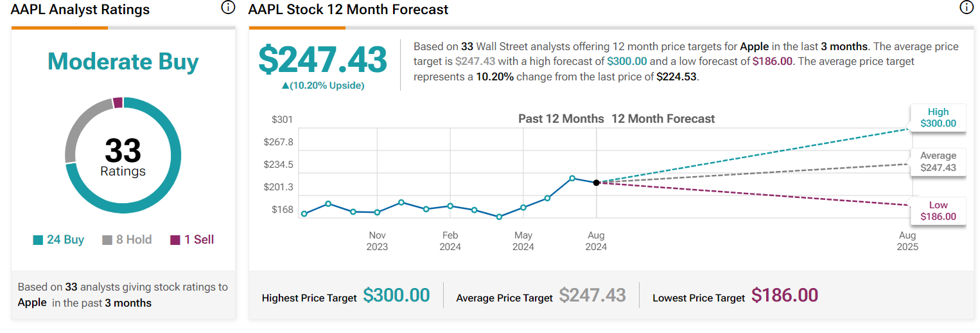
Task: Click the Apple name in ratings footer
Action: 32,303
